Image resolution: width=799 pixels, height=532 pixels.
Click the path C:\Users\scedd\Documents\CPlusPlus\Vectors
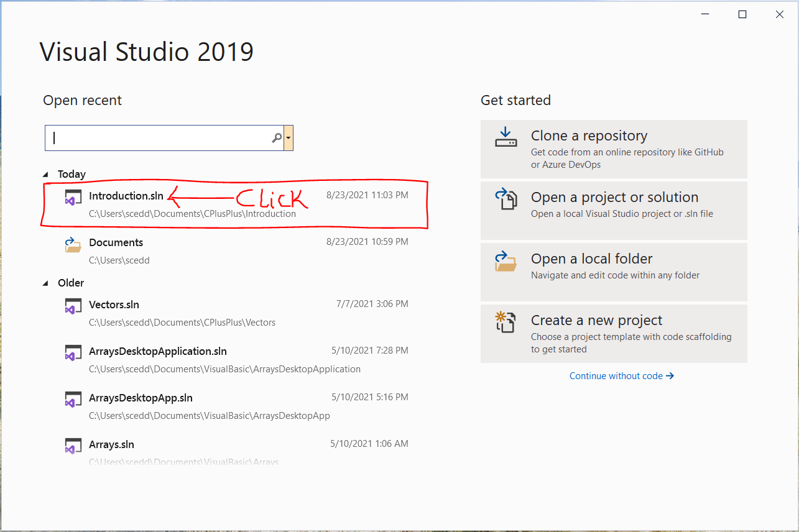click(x=182, y=323)
